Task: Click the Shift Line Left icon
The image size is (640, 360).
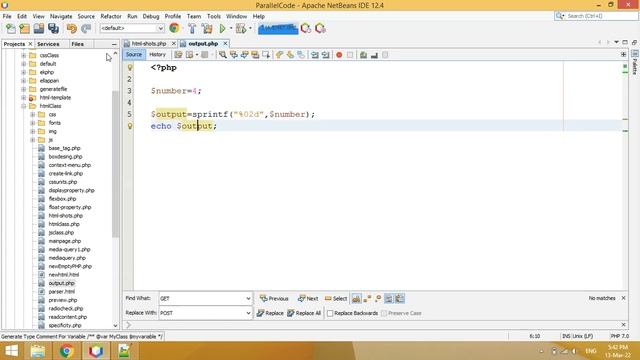Action: (x=315, y=55)
